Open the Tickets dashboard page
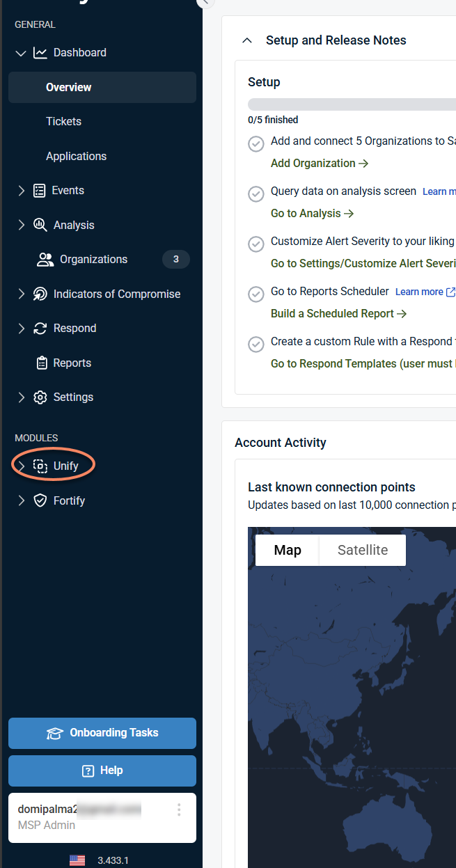Image resolution: width=456 pixels, height=868 pixels. [63, 121]
